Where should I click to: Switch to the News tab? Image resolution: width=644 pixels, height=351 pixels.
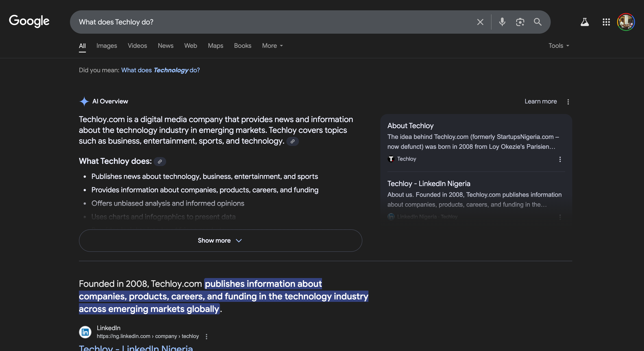coord(165,46)
